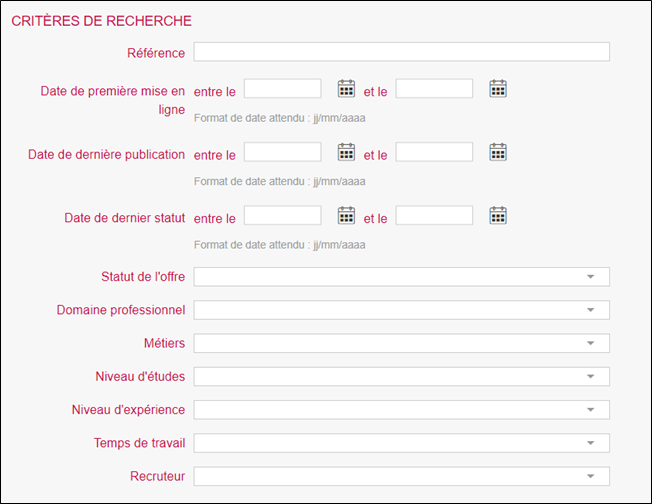The image size is (652, 504).
Task: Click dernière publication 'entre le' date field
Action: (x=282, y=152)
